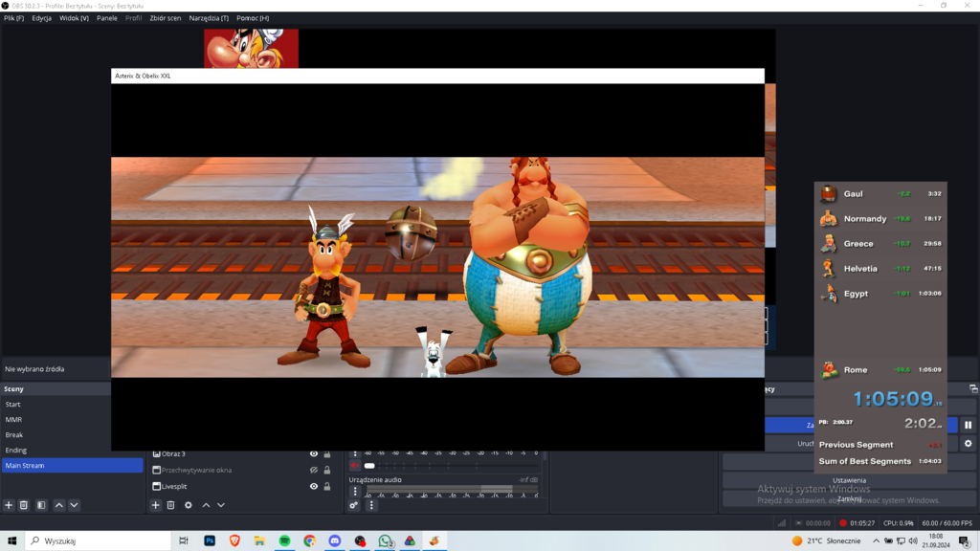The image size is (980, 551).
Task: Adjust the muted channel volume slider
Action: point(452,466)
